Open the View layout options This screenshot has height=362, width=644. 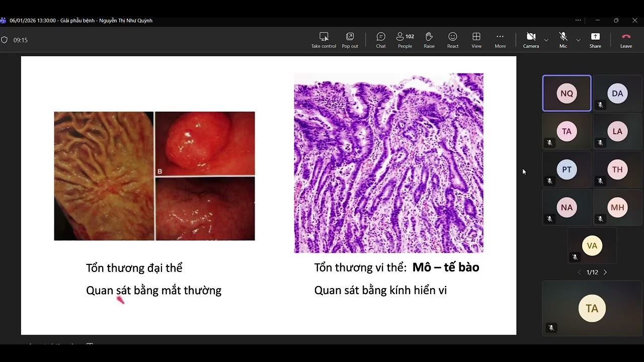(x=476, y=40)
